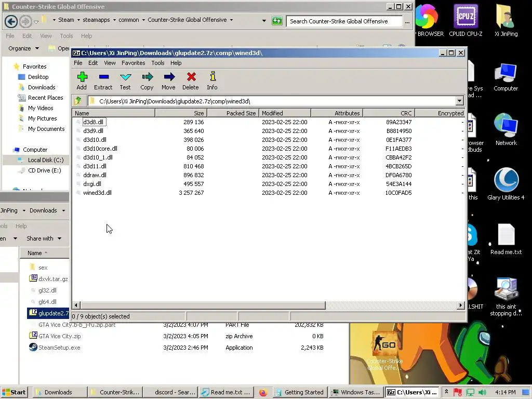Open the CPUID CPU-Z desktop icon
Image resolution: width=532 pixels, height=399 pixels.
coord(465,21)
